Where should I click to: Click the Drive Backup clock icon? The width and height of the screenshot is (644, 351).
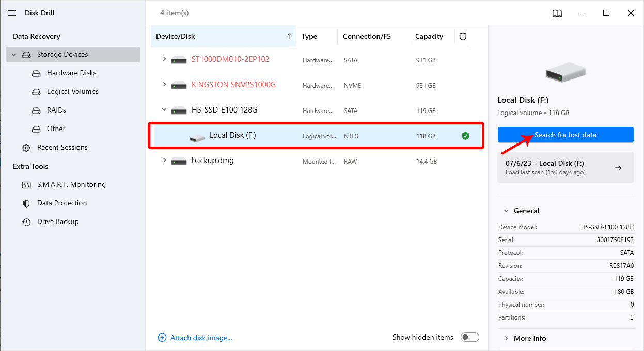point(26,222)
